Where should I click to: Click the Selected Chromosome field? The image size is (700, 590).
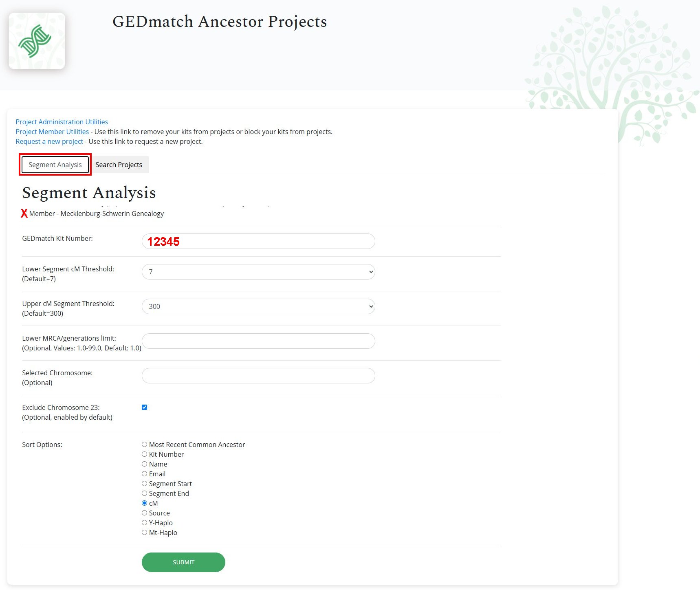click(258, 375)
